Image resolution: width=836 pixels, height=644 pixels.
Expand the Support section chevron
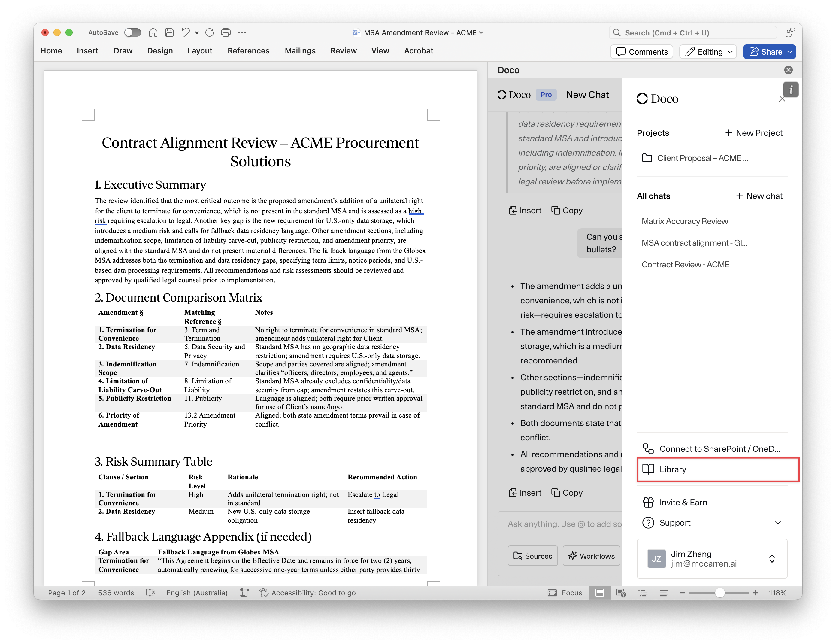click(778, 523)
